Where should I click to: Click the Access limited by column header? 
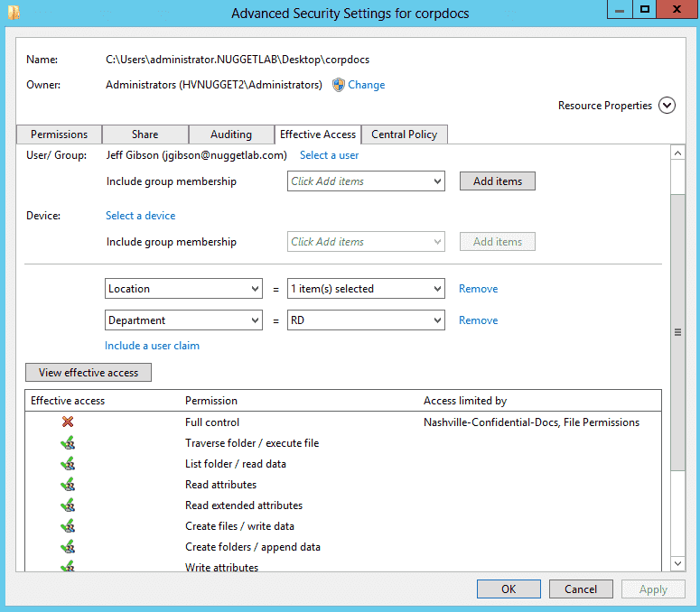click(x=465, y=401)
